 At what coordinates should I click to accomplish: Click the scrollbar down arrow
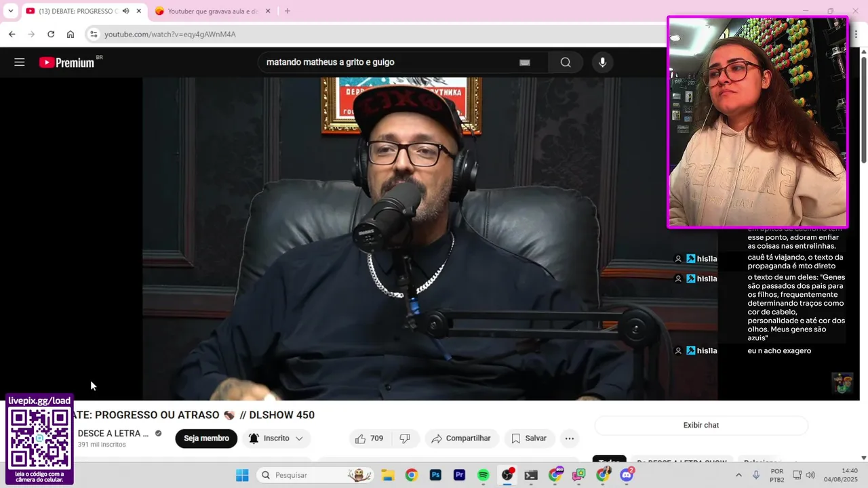click(863, 458)
